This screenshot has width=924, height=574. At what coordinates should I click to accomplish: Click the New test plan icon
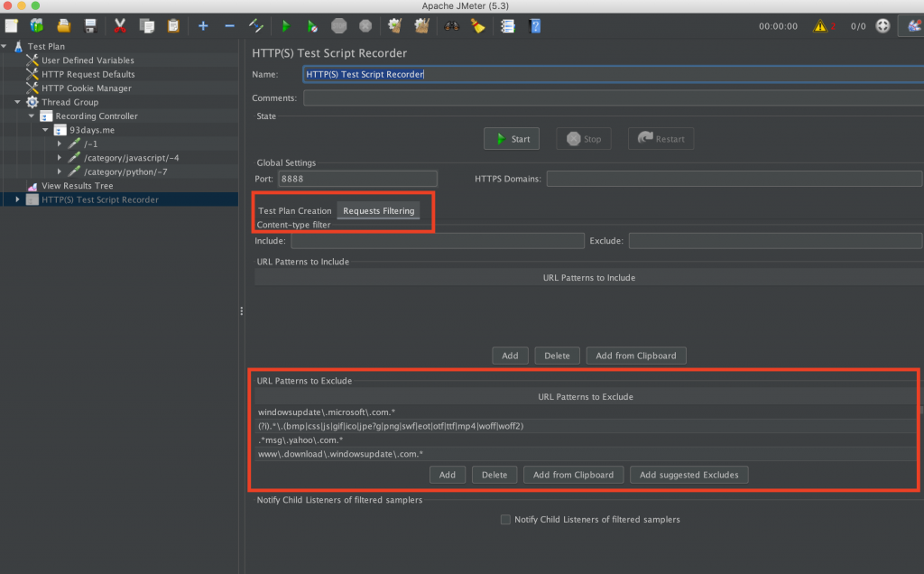(x=11, y=26)
